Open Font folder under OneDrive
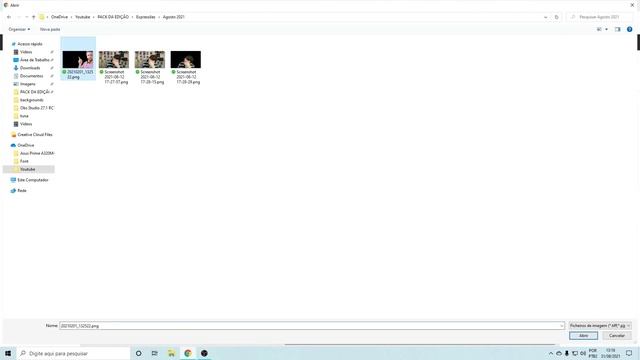The height and width of the screenshot is (360, 640). click(24, 161)
